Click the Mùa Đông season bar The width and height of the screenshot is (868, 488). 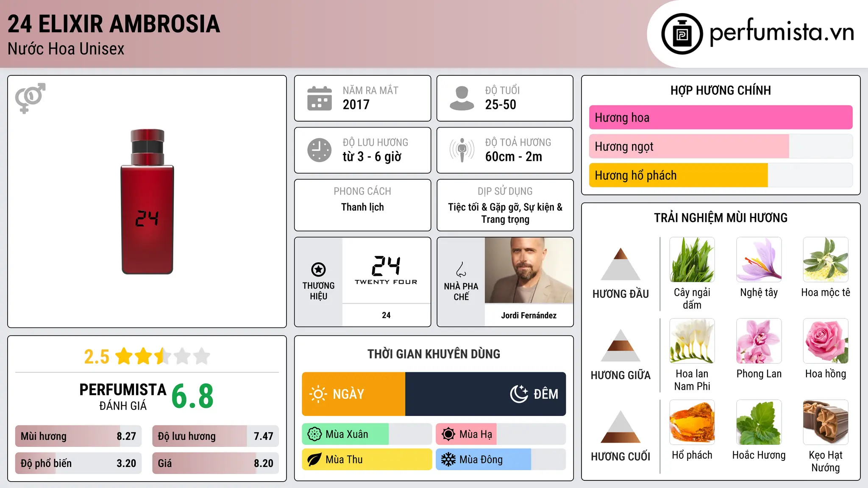501,460
